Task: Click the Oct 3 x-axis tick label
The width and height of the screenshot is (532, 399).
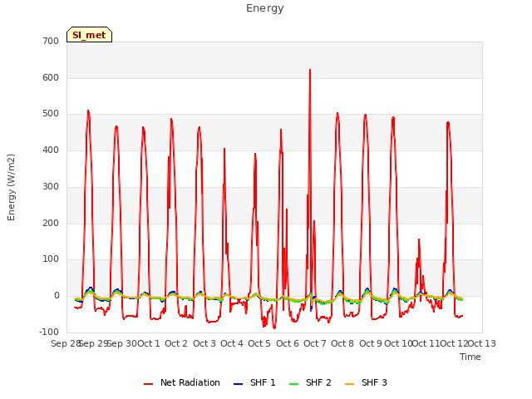Action: coord(204,343)
